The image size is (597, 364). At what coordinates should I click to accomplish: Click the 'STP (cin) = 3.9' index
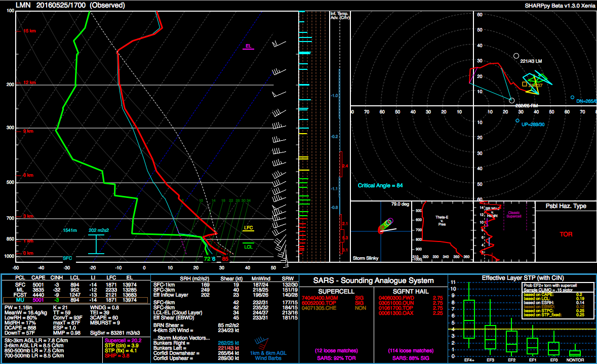[122, 345]
